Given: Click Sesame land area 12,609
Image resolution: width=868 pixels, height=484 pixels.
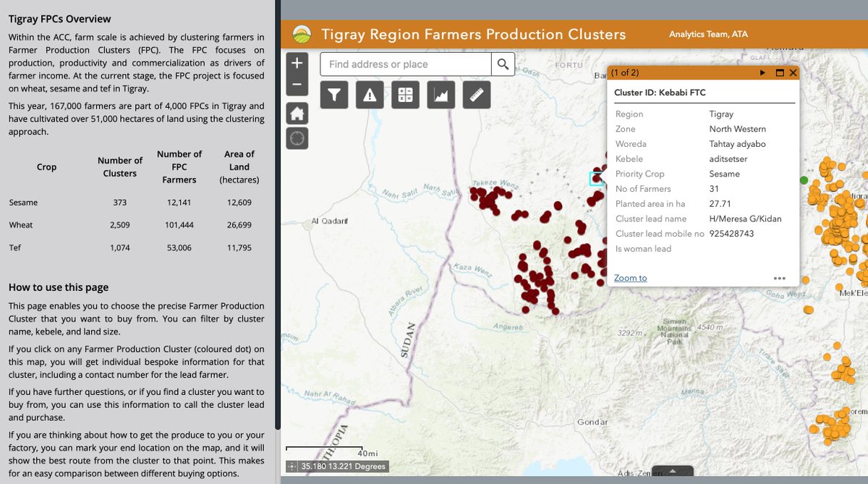Looking at the screenshot, I should pos(239,203).
